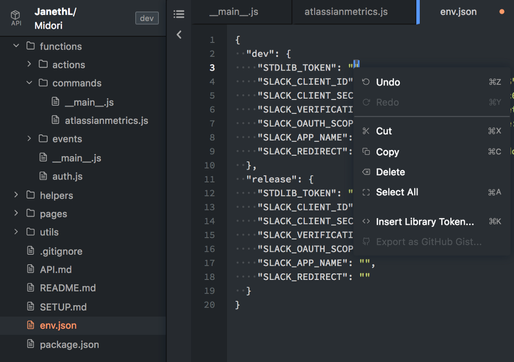
Task: Open atlassianmetrics.js in the file tree
Action: 106,120
